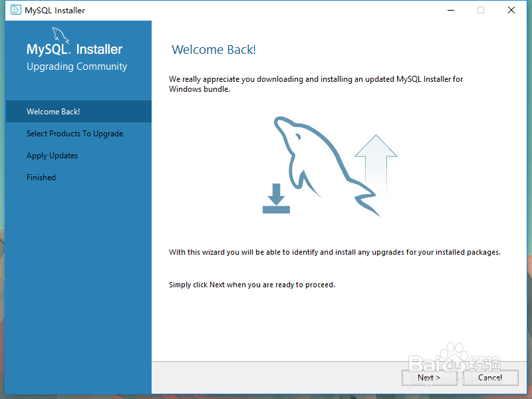The width and height of the screenshot is (532, 399).
Task: Click the MySQL Installer title bar icon
Action: 15,10
